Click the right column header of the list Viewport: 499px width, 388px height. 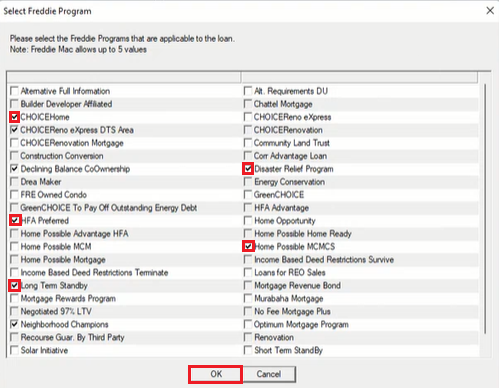point(359,77)
